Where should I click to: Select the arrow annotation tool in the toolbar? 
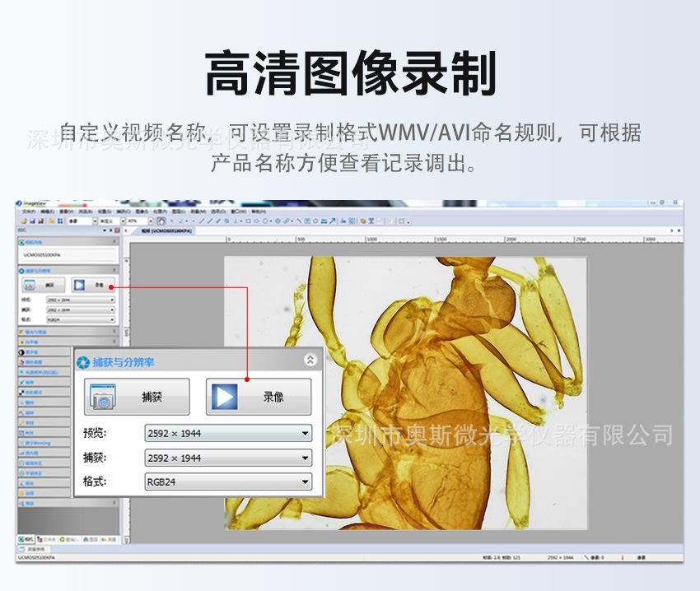[333, 221]
